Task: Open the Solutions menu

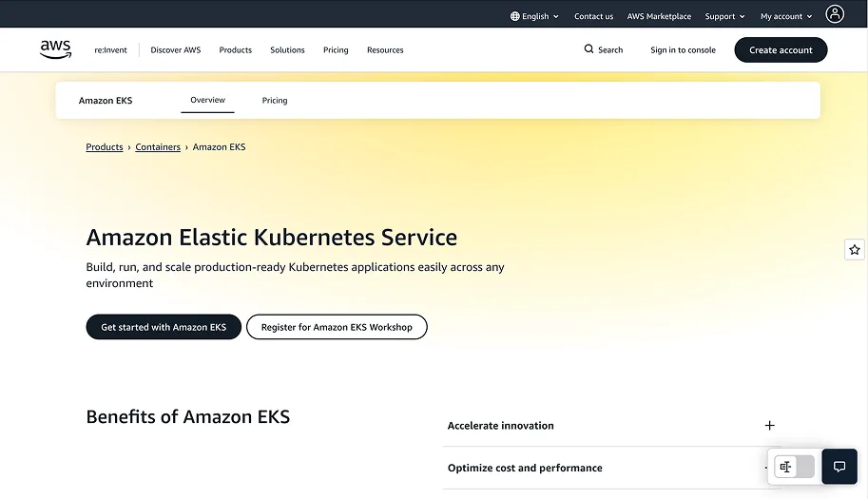Action: (287, 49)
